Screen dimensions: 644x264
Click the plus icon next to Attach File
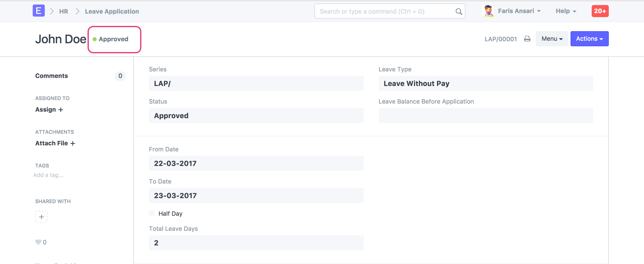point(73,143)
